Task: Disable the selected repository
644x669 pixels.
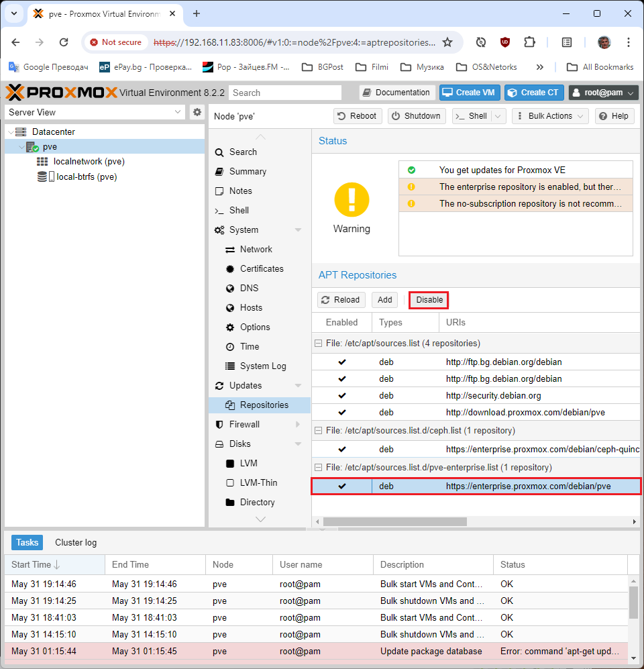Action: point(429,300)
